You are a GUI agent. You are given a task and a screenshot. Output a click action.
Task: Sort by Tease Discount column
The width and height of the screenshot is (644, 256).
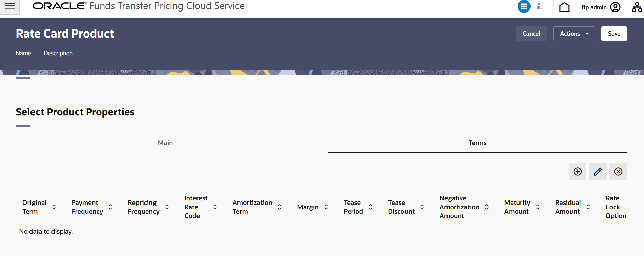[422, 207]
